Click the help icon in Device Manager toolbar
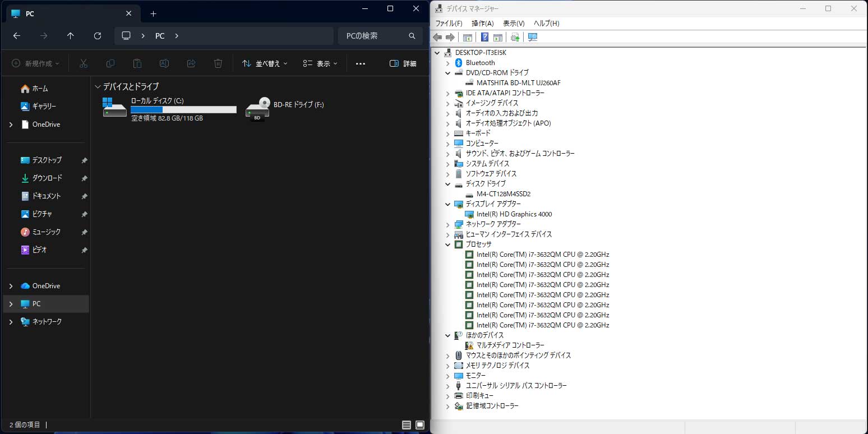 coord(484,37)
